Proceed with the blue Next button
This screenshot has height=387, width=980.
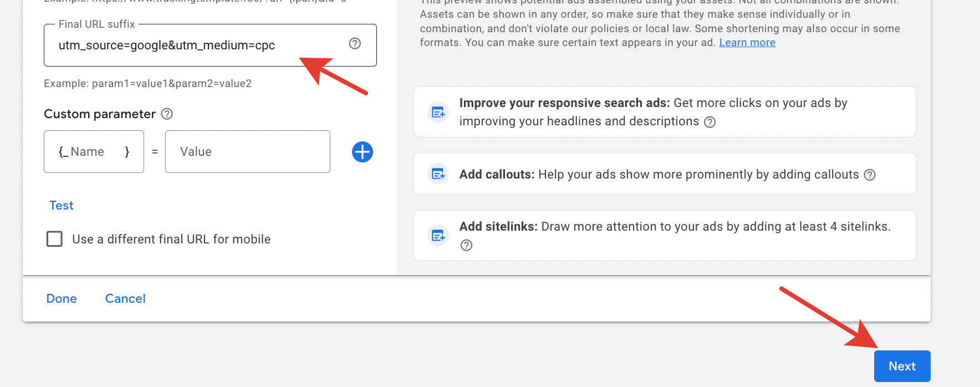pyautogui.click(x=902, y=366)
